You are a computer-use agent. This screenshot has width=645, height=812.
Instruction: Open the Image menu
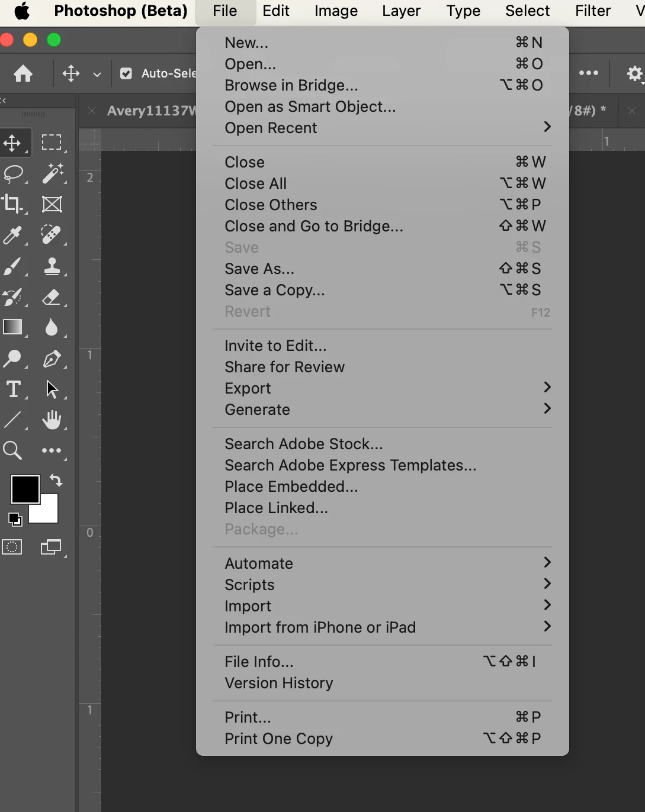pos(336,11)
